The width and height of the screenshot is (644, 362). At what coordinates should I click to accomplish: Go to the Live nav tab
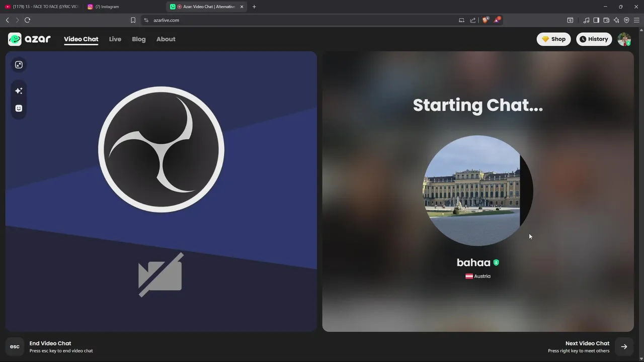[115, 39]
